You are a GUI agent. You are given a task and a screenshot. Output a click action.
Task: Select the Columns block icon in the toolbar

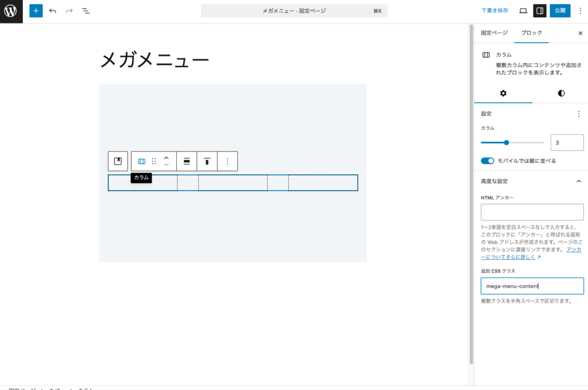coord(141,161)
